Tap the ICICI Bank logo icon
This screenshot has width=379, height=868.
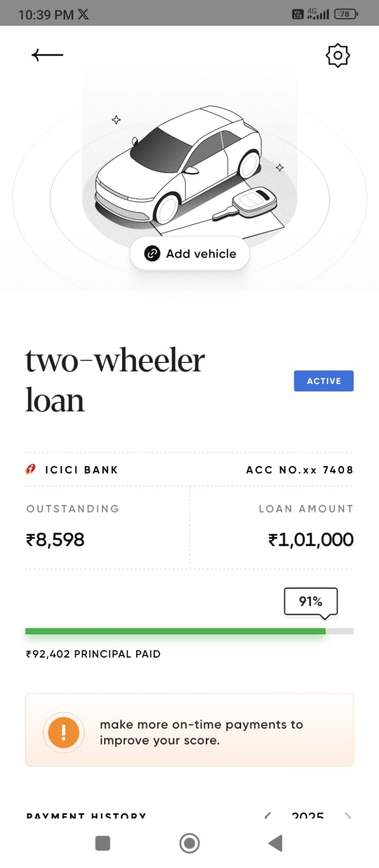[31, 469]
